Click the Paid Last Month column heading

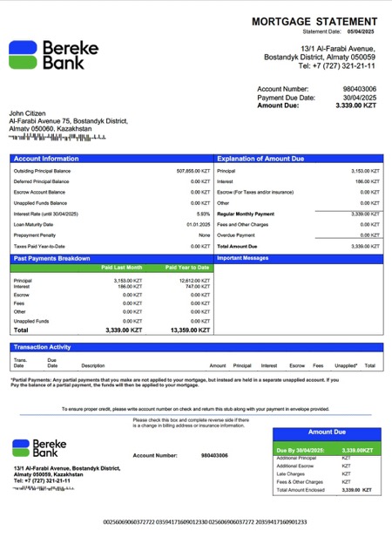click(x=121, y=268)
